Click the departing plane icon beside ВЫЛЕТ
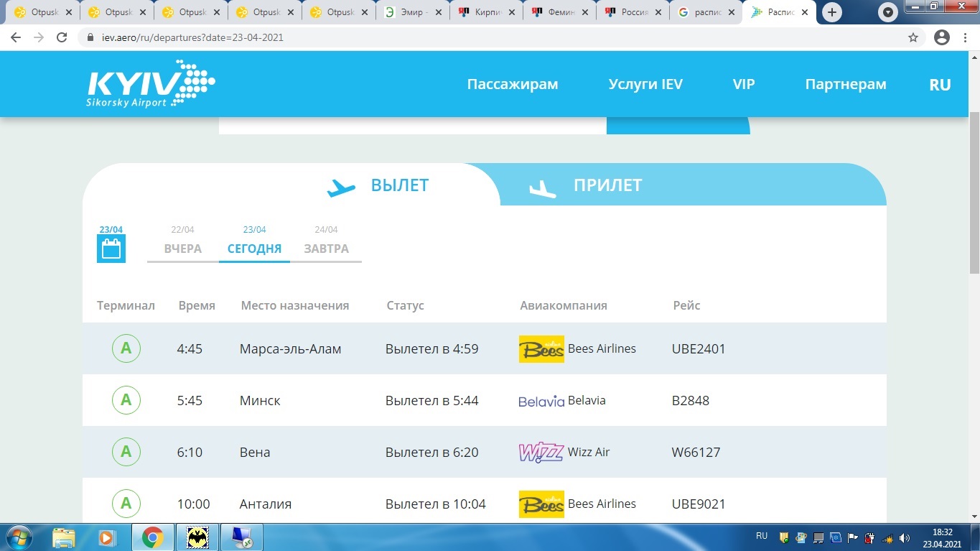Image resolution: width=980 pixels, height=551 pixels. click(x=342, y=187)
